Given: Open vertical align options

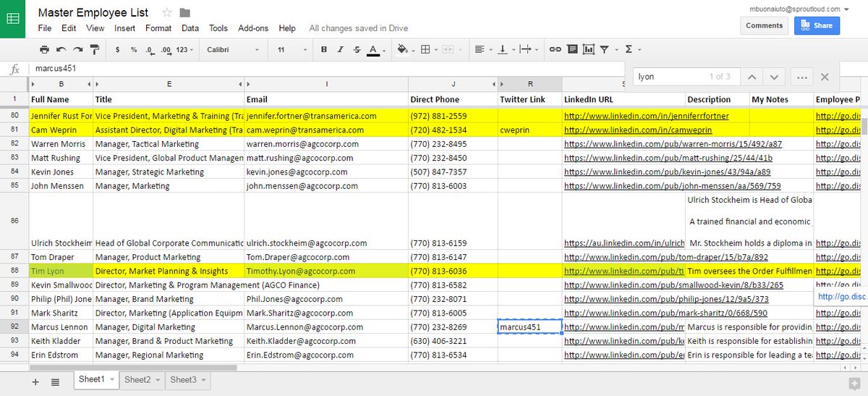Looking at the screenshot, I should click(504, 50).
